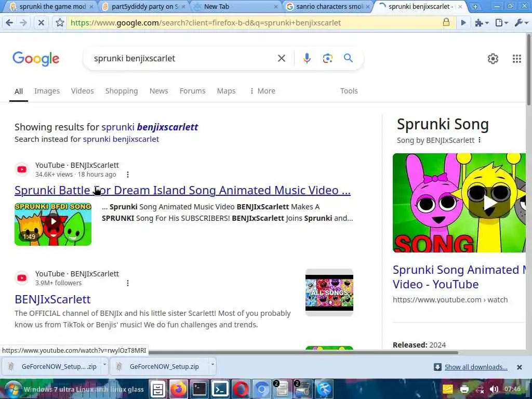The image size is (532, 399).
Task: Click the volume speaker tray icon
Action: click(494, 389)
